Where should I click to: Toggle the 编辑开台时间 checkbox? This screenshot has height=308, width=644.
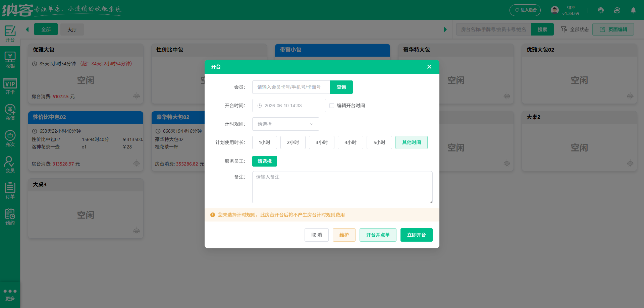pyautogui.click(x=332, y=106)
